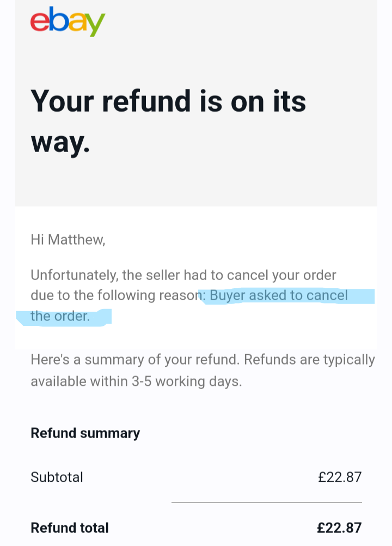The height and width of the screenshot is (546, 392).
Task: Click the 'Subtotal' label
Action: (57, 477)
